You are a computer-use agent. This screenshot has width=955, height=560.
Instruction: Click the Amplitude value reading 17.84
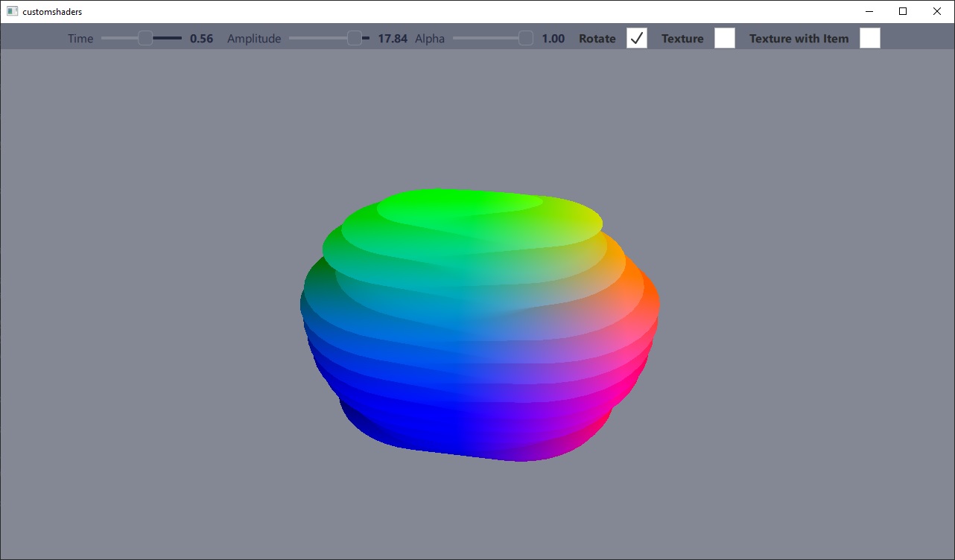[x=392, y=38]
